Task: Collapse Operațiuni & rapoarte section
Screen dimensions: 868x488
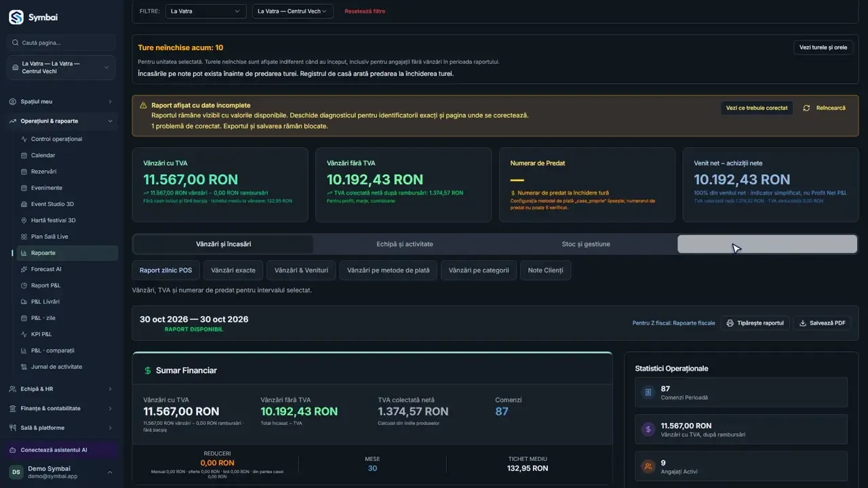Action: click(62, 121)
